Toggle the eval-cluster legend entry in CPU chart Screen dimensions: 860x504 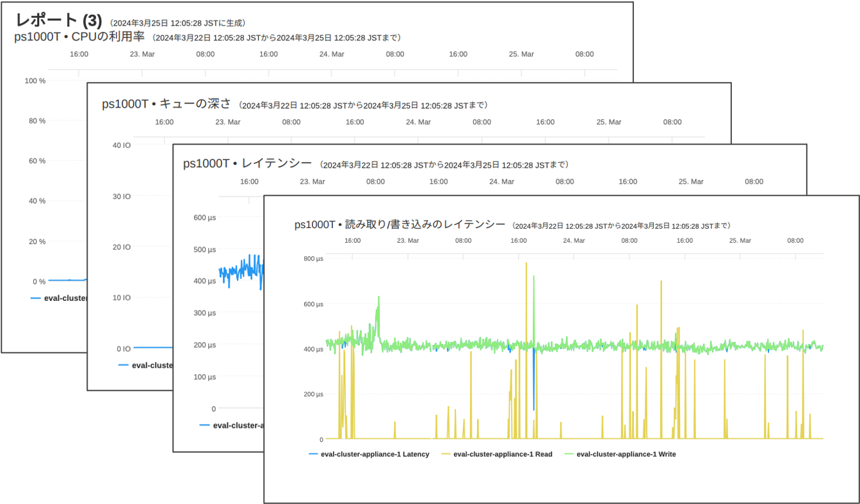pyautogui.click(x=64, y=298)
